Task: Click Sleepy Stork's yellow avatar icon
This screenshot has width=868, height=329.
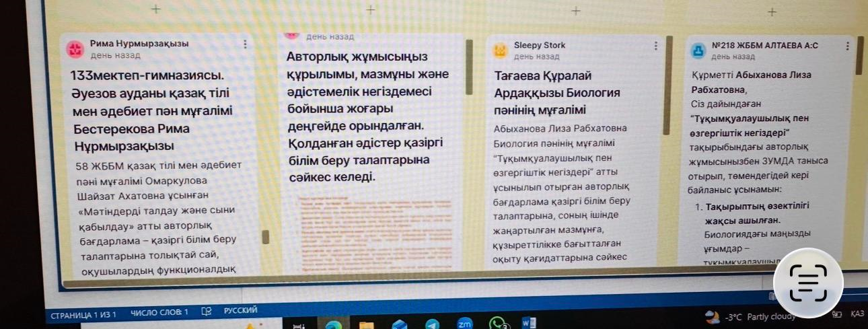Action: point(499,50)
